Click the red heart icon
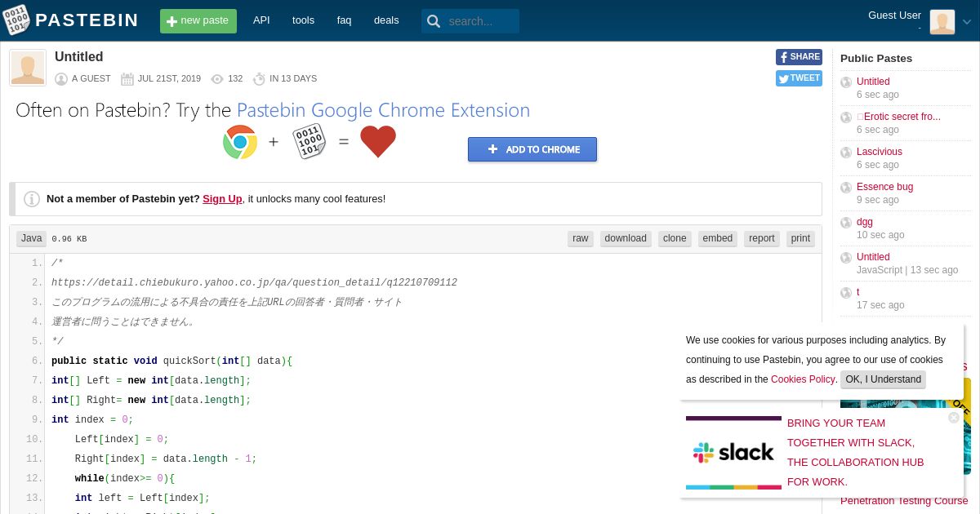Viewport: 980px width, 514px height. click(x=378, y=142)
